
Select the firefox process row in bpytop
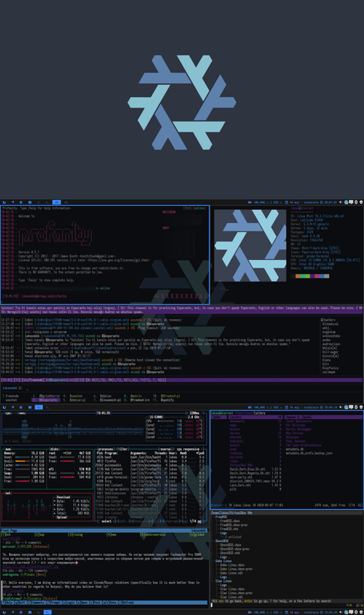pos(151,460)
